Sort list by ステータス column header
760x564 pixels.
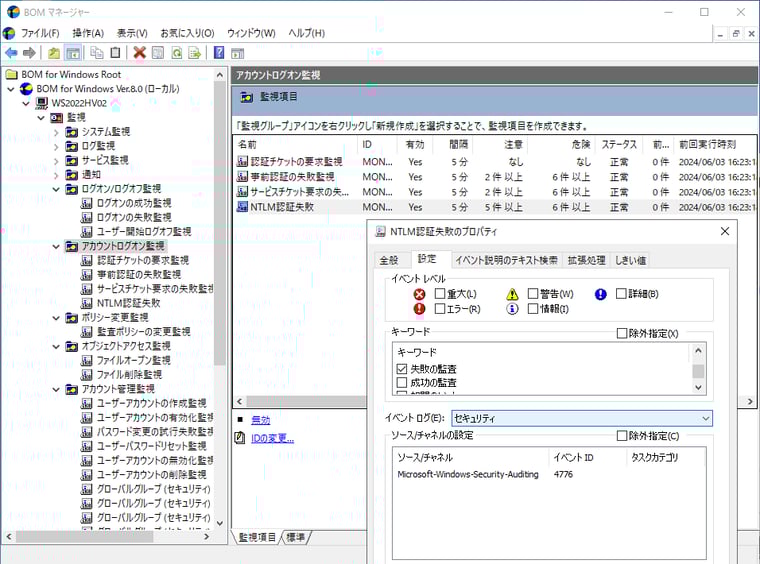(619, 144)
